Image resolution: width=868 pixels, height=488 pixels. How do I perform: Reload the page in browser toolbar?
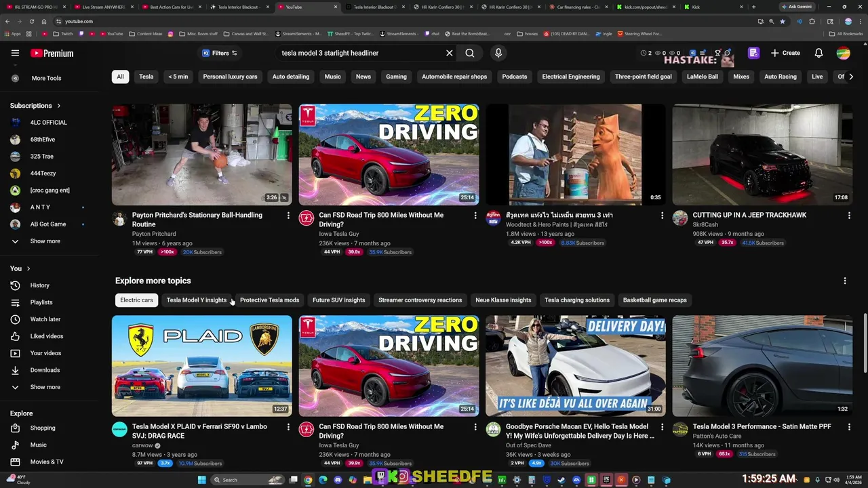[x=31, y=21]
